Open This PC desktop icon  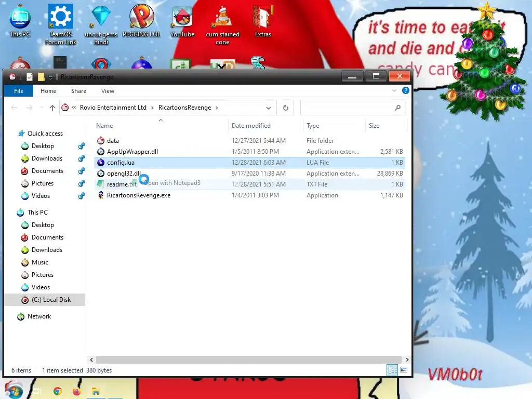(x=20, y=20)
